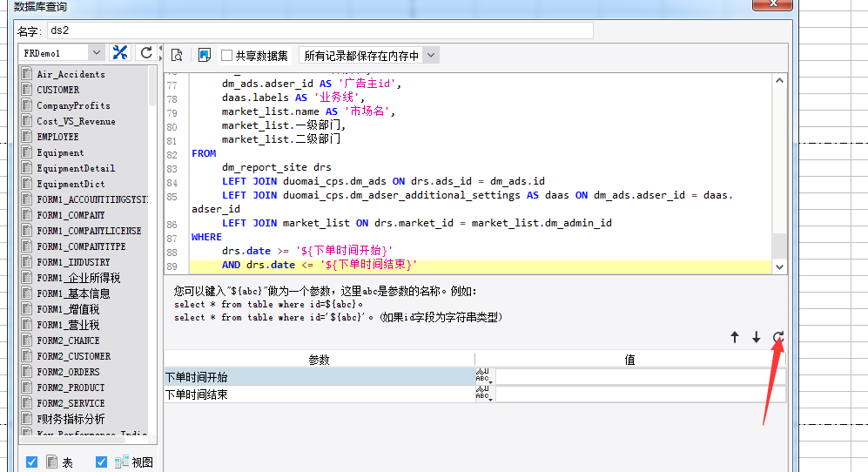Click value field for 下单时间开始
This screenshot has width=868, height=472.
640,377
